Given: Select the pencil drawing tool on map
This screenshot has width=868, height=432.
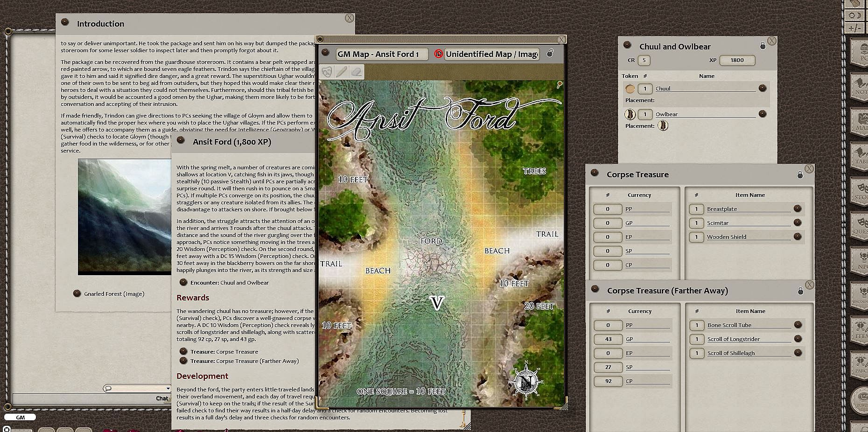Looking at the screenshot, I should (342, 72).
